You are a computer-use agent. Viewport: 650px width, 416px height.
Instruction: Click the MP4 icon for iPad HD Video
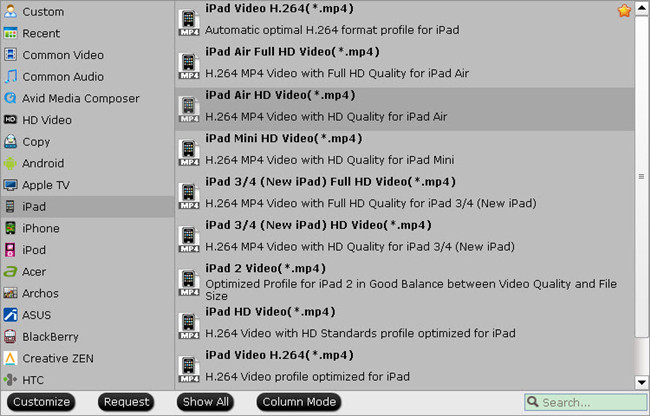pos(189,326)
